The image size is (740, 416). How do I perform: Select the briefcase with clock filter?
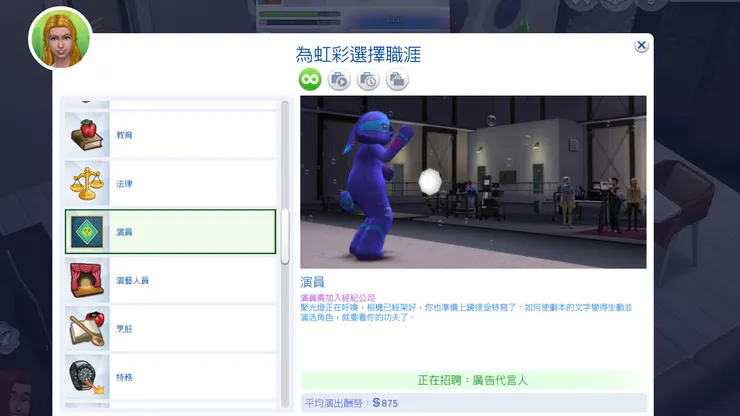(368, 79)
